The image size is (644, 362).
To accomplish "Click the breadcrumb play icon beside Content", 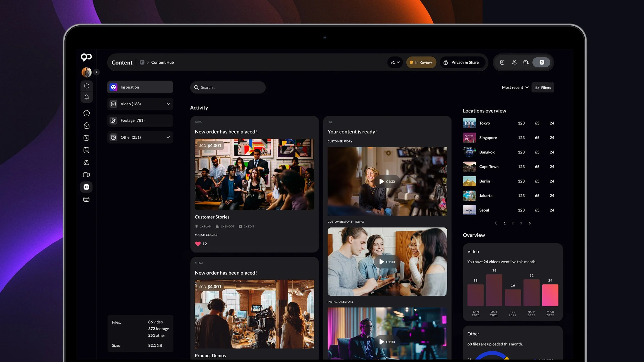I will pos(142,62).
